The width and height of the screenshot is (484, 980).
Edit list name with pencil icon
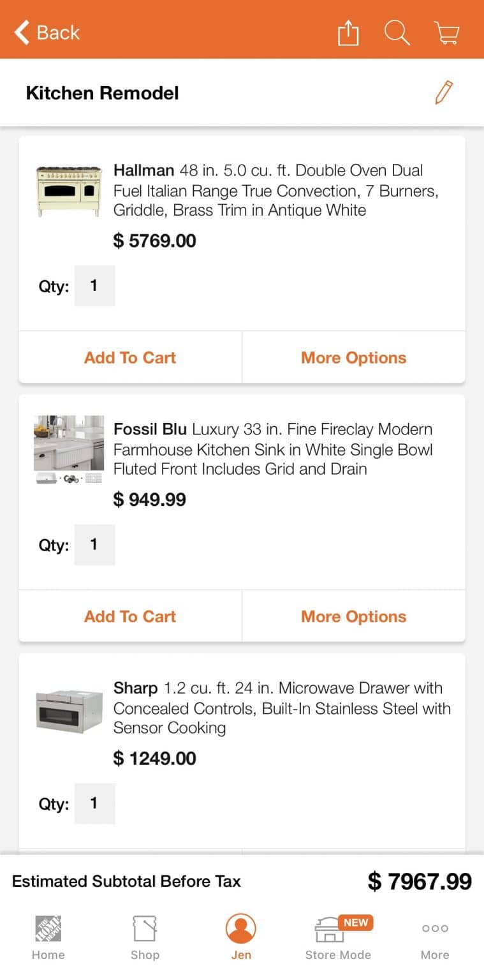(444, 93)
